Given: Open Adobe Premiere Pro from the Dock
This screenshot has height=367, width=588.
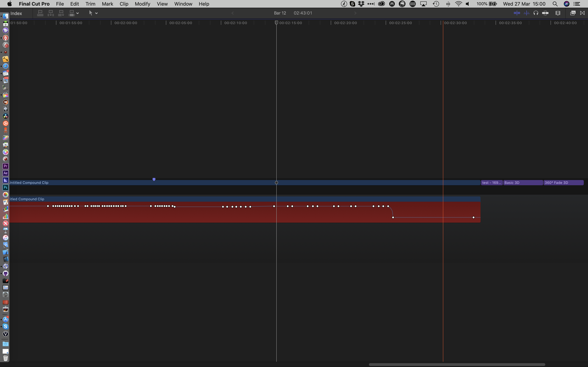Looking at the screenshot, I should [6, 166].
